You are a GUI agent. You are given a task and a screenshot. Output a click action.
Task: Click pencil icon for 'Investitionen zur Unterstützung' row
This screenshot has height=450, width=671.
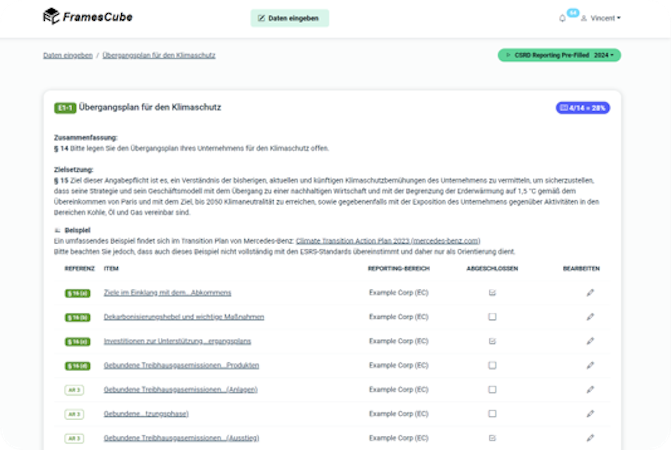click(x=590, y=340)
